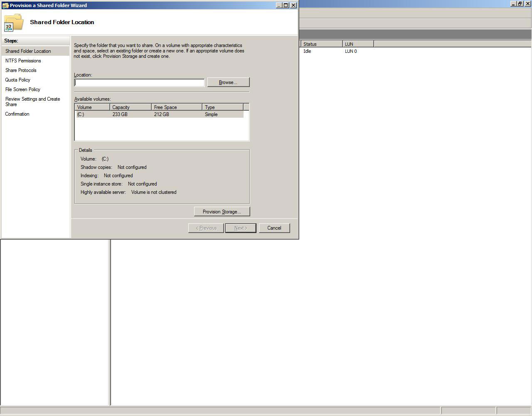Select the NTFS Permissions step
The height and width of the screenshot is (416, 532).
click(23, 61)
